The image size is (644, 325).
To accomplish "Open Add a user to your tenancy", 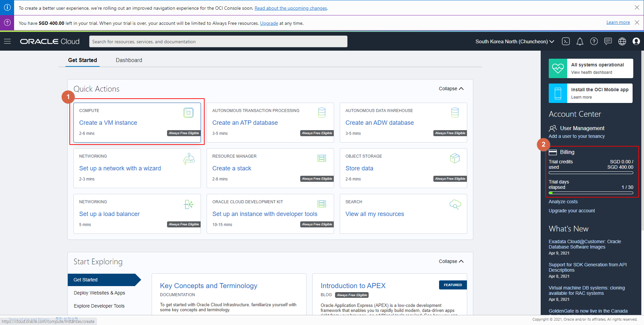I will (x=577, y=136).
